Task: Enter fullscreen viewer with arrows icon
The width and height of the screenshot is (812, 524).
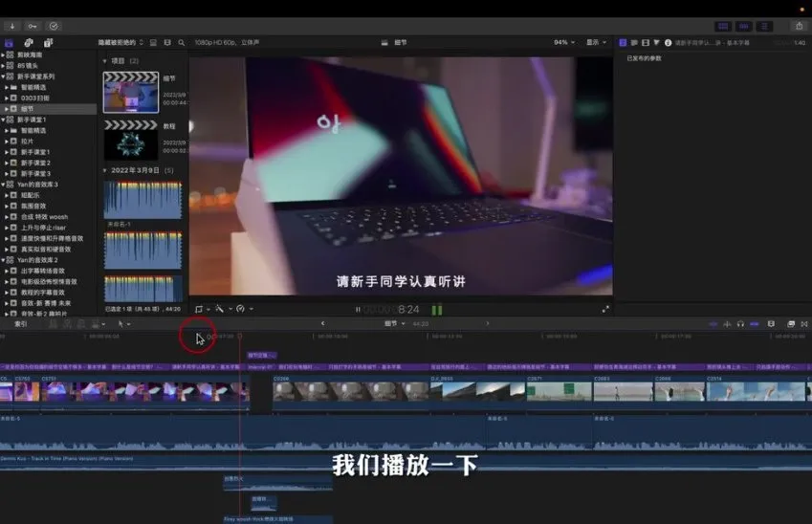Action: 605,309
